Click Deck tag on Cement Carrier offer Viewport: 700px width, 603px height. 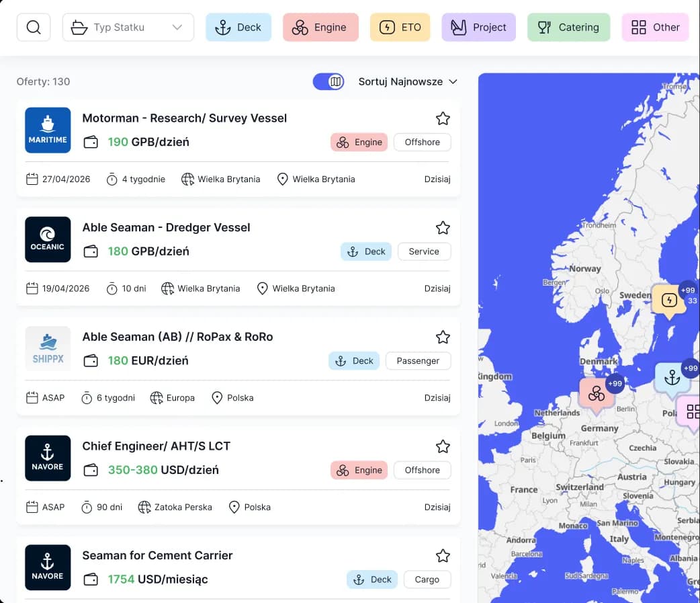[372, 579]
